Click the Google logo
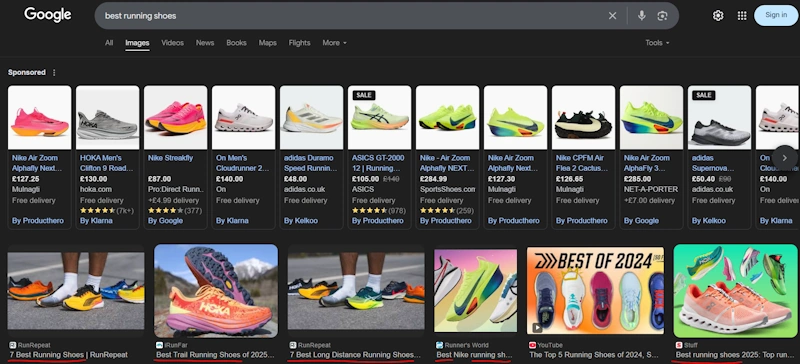 tap(47, 15)
